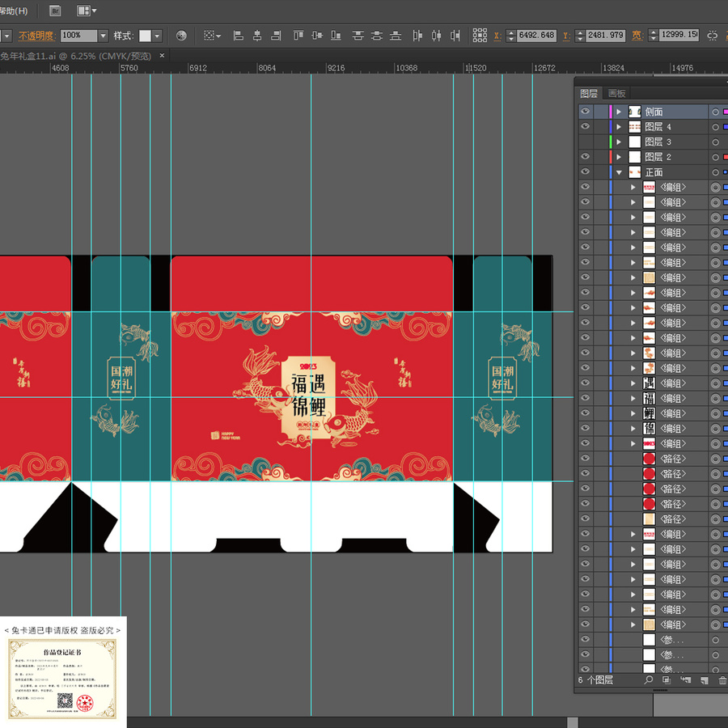This screenshot has height=728, width=728.
Task: Click the copyright certificate thumbnail image
Action: [x=62, y=679]
